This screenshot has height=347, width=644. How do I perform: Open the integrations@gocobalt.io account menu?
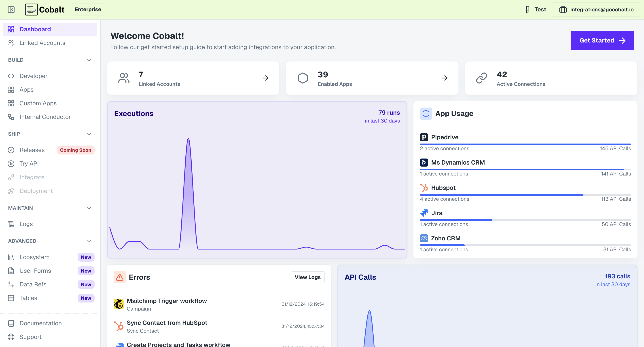pyautogui.click(x=596, y=9)
